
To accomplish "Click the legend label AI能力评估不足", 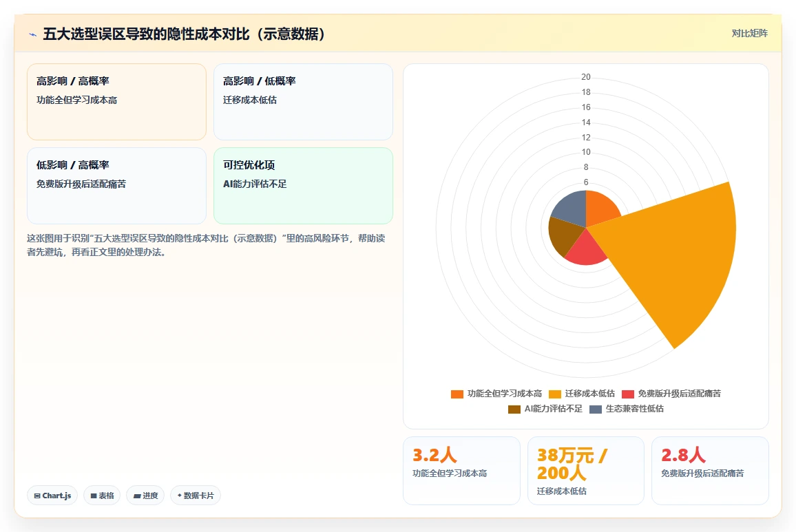I will (554, 409).
